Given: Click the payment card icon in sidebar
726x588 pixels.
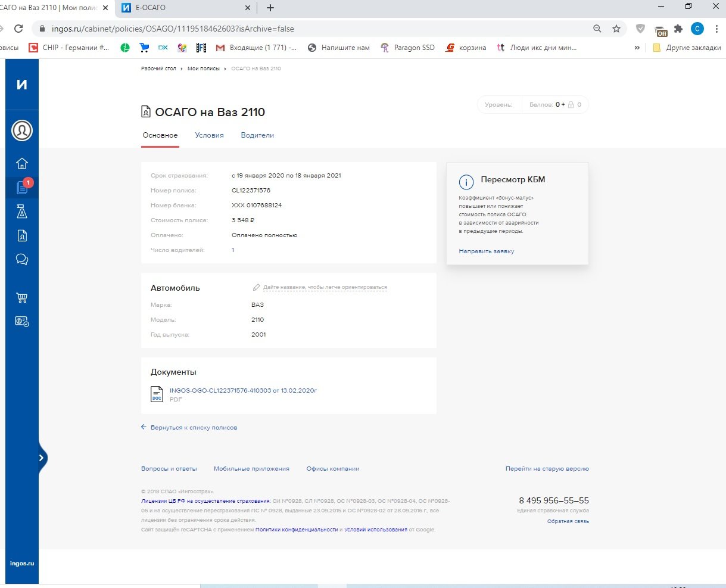Looking at the screenshot, I should point(22,321).
